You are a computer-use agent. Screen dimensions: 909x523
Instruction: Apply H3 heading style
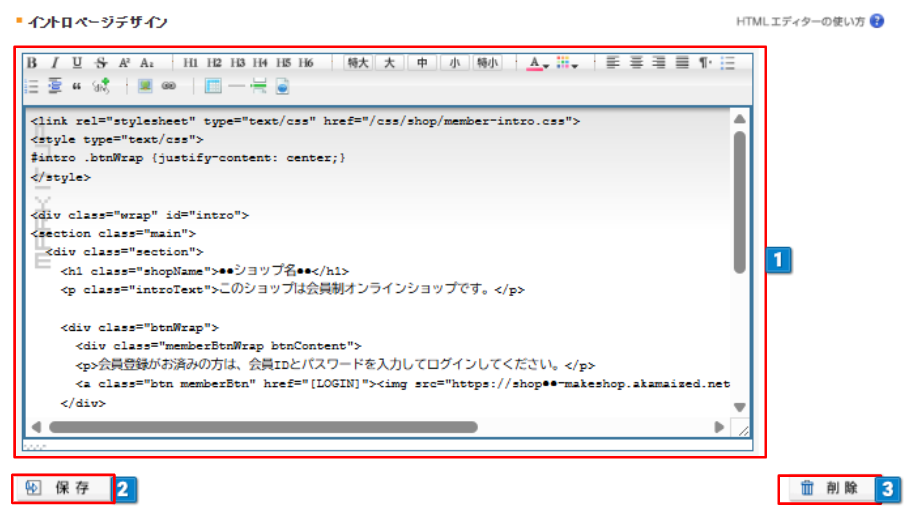click(237, 63)
